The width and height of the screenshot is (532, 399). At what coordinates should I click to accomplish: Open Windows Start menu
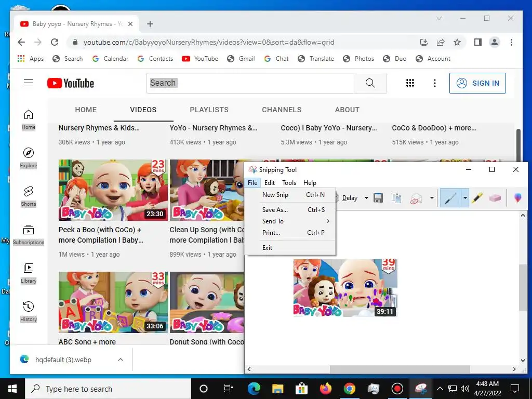(x=12, y=389)
